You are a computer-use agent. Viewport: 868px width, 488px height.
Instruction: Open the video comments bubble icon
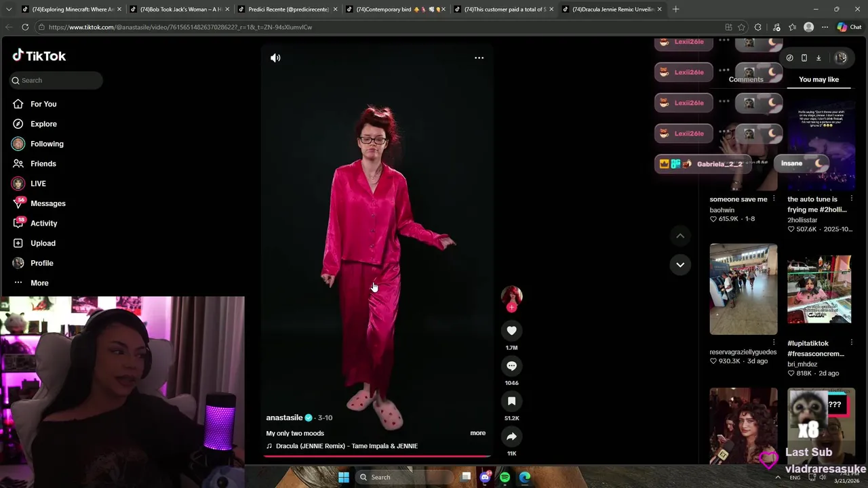[x=511, y=366]
